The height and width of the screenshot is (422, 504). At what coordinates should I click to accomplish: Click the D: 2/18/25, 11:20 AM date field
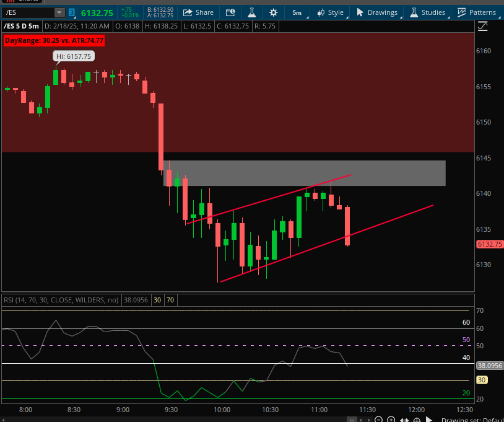click(x=77, y=26)
